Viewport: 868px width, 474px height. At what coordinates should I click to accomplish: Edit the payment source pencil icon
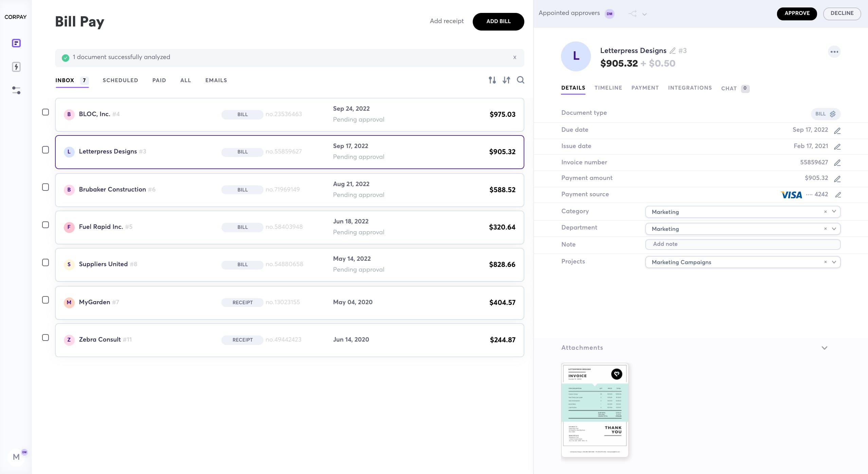(838, 195)
